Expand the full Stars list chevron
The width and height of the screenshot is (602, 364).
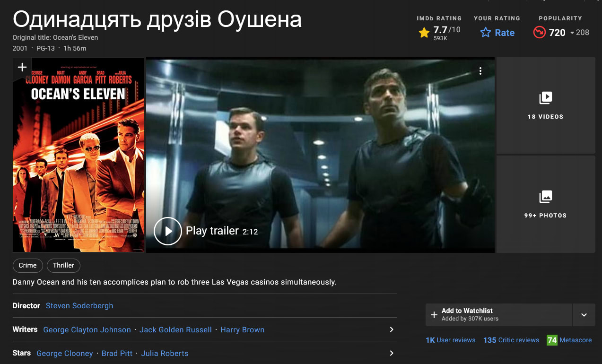pyautogui.click(x=391, y=353)
